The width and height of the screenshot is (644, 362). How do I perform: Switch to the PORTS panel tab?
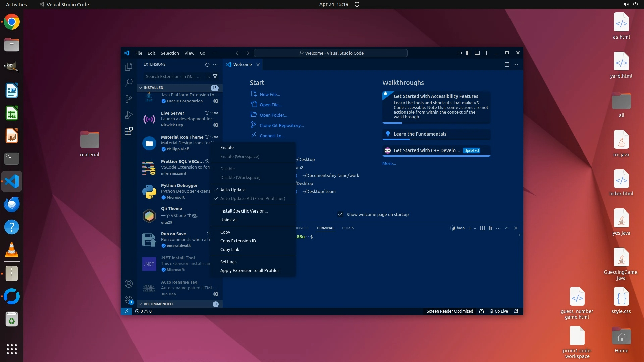coord(348,228)
